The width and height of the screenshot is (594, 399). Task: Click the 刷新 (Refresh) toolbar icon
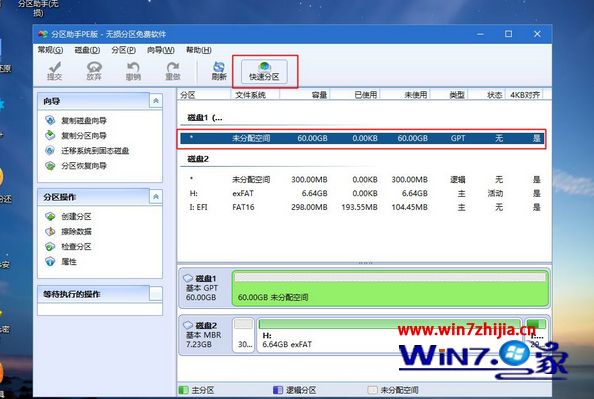pos(219,71)
